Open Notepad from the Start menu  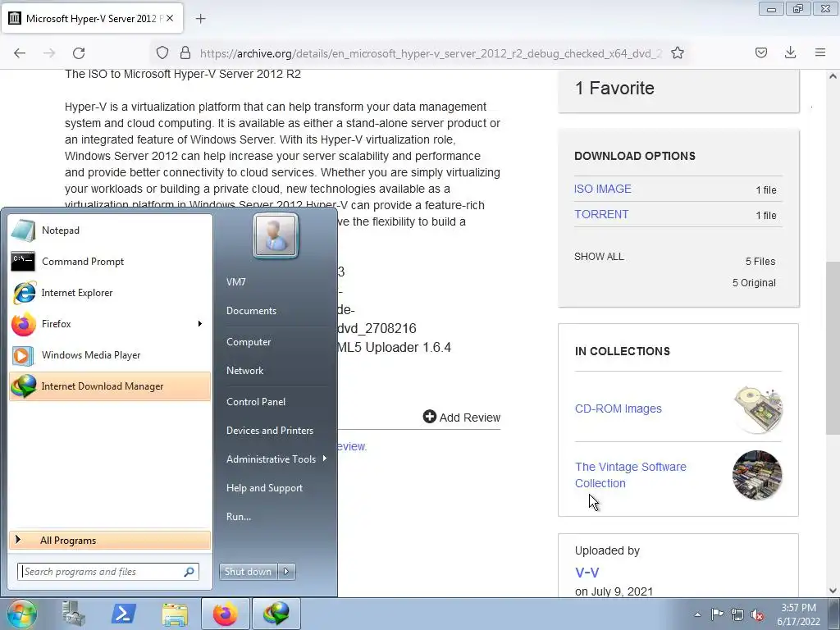[110, 231]
